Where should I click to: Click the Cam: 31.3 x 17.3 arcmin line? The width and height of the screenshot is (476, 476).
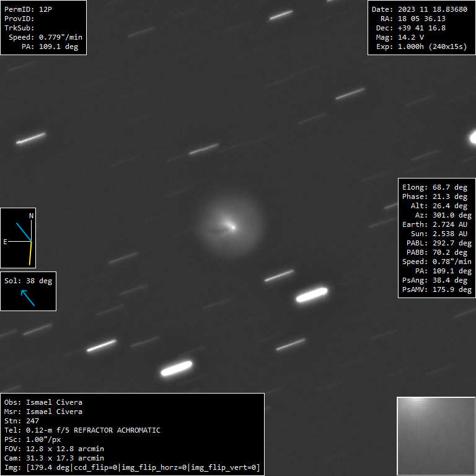click(54, 458)
